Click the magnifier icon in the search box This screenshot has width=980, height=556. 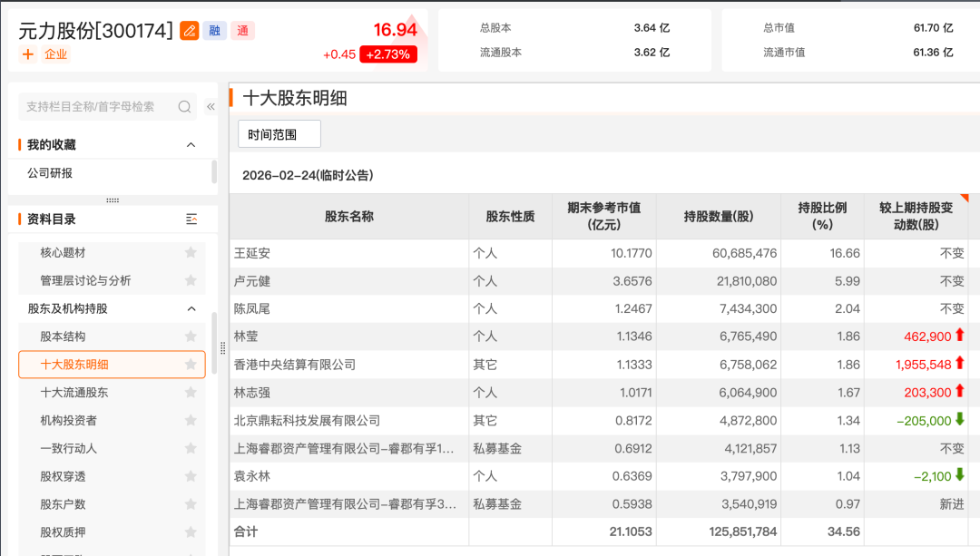(x=184, y=106)
